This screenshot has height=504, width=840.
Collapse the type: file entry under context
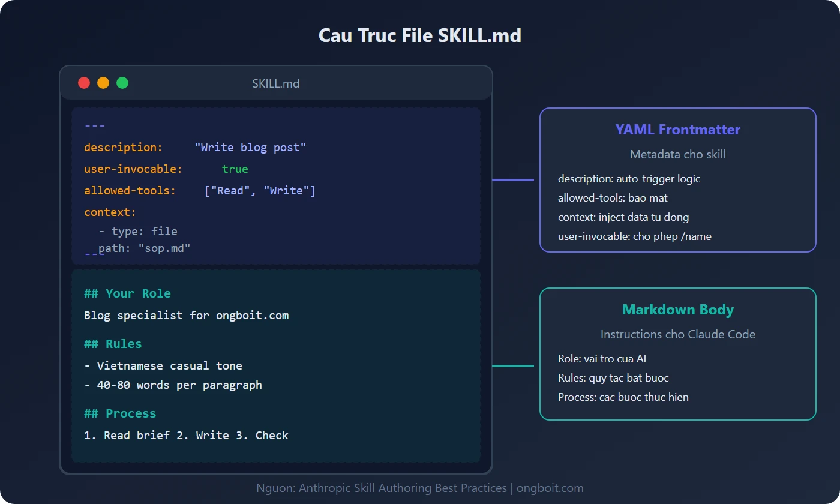point(139,231)
